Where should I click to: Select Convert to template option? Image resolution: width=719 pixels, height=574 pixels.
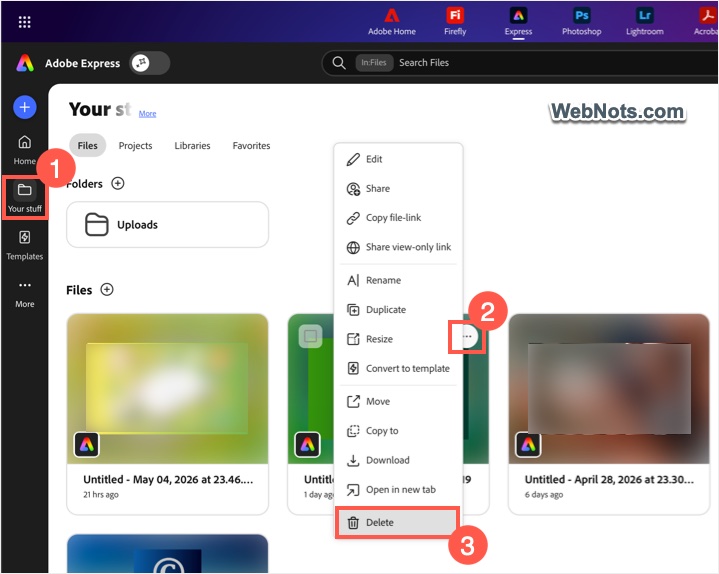[x=398, y=368]
